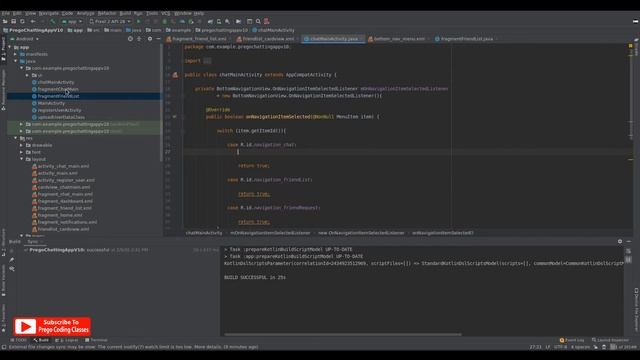The image size is (640, 360).
Task: Open the Event Log button
Action: click(x=572, y=340)
